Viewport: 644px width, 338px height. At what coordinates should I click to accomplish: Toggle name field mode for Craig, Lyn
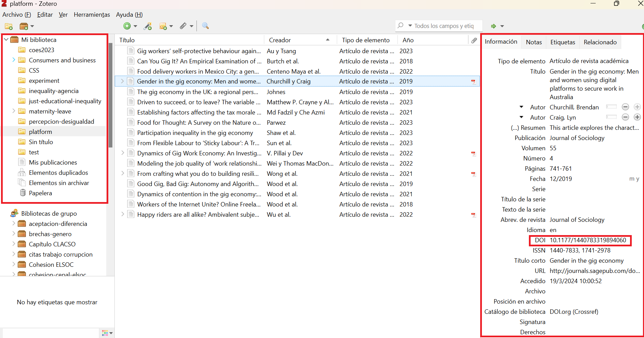611,117
